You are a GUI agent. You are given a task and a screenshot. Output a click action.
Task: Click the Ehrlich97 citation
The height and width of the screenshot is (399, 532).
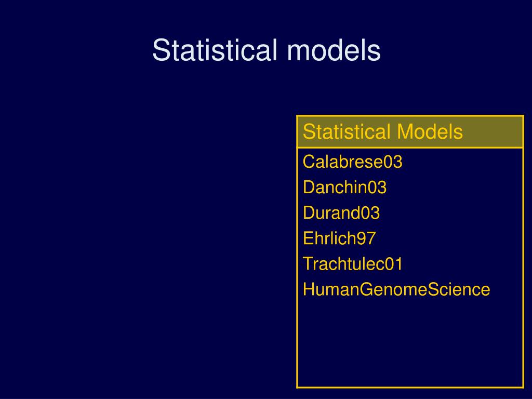pos(339,238)
